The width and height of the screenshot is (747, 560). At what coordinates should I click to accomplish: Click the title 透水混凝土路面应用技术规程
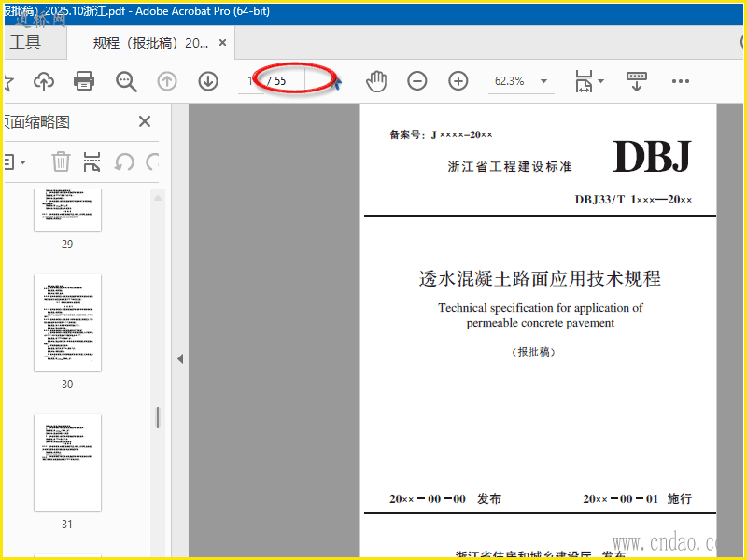pyautogui.click(x=540, y=278)
